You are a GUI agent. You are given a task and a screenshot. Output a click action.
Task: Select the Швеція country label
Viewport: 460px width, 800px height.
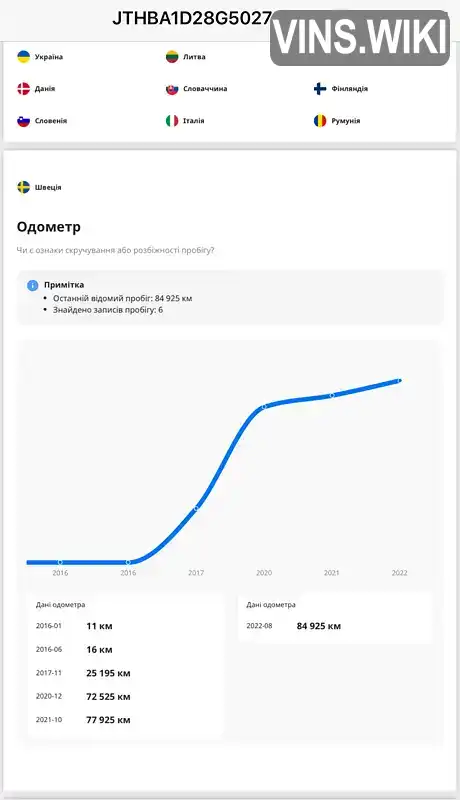click(x=48, y=187)
